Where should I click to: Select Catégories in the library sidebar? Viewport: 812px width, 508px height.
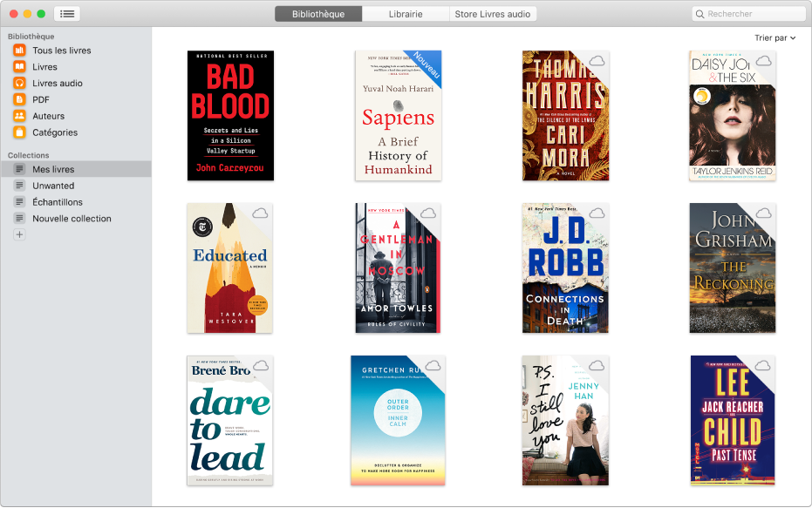point(76,132)
